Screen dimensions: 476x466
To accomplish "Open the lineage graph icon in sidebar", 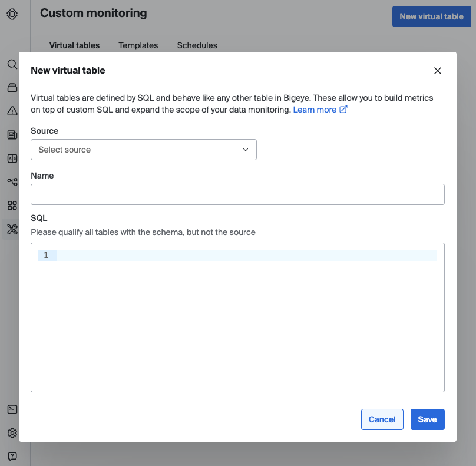I will [12, 182].
